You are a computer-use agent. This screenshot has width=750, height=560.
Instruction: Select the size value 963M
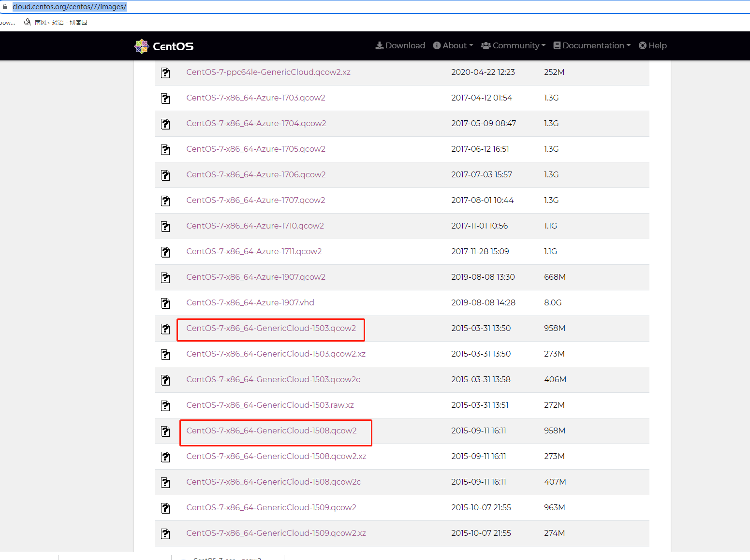click(x=555, y=507)
